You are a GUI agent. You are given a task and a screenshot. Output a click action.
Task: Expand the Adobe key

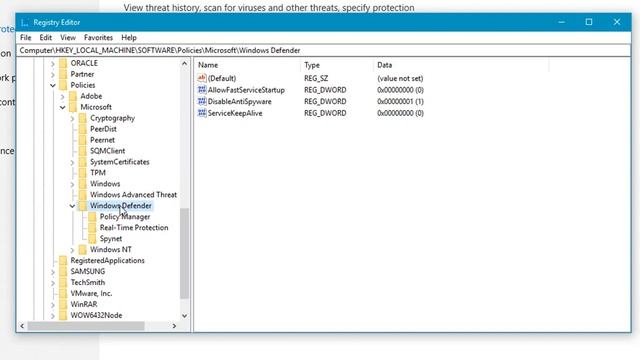[x=62, y=97]
